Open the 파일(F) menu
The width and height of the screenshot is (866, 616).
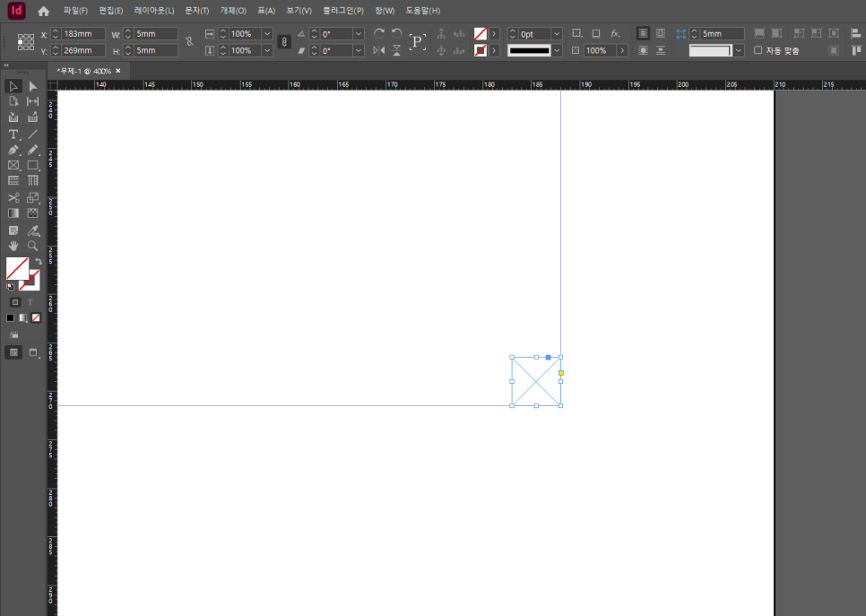tap(75, 11)
